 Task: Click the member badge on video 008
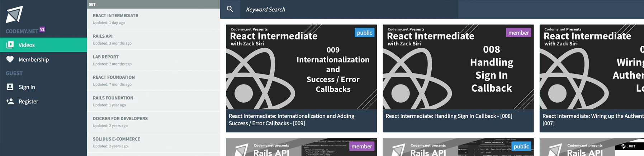click(518, 33)
